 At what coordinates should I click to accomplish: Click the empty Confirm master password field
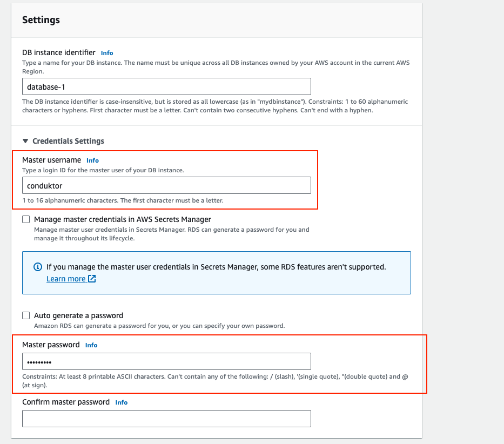[166, 419]
